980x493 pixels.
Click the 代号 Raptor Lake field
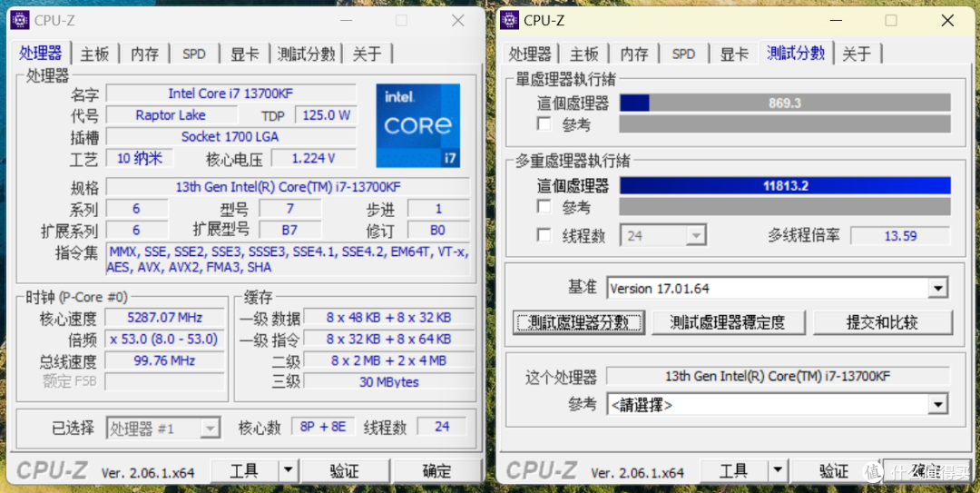tap(171, 115)
